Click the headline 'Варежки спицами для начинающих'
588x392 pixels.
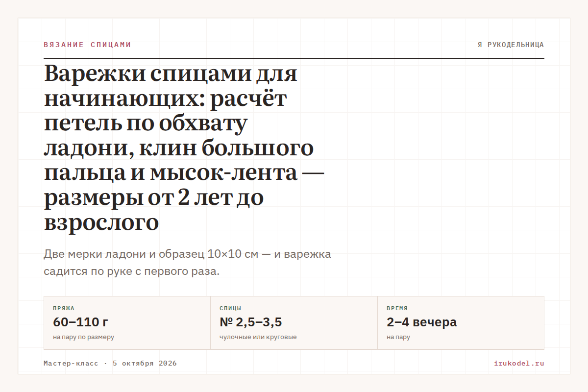pyautogui.click(x=184, y=148)
